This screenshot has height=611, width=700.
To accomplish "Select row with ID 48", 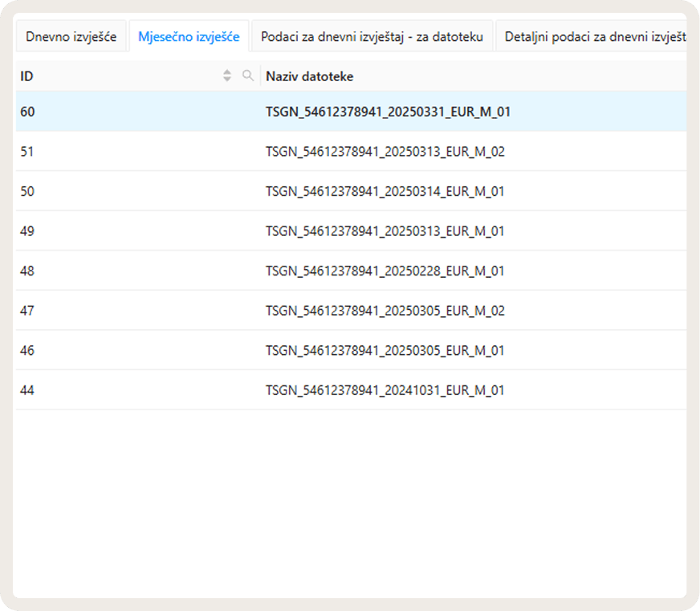I will pos(352,271).
